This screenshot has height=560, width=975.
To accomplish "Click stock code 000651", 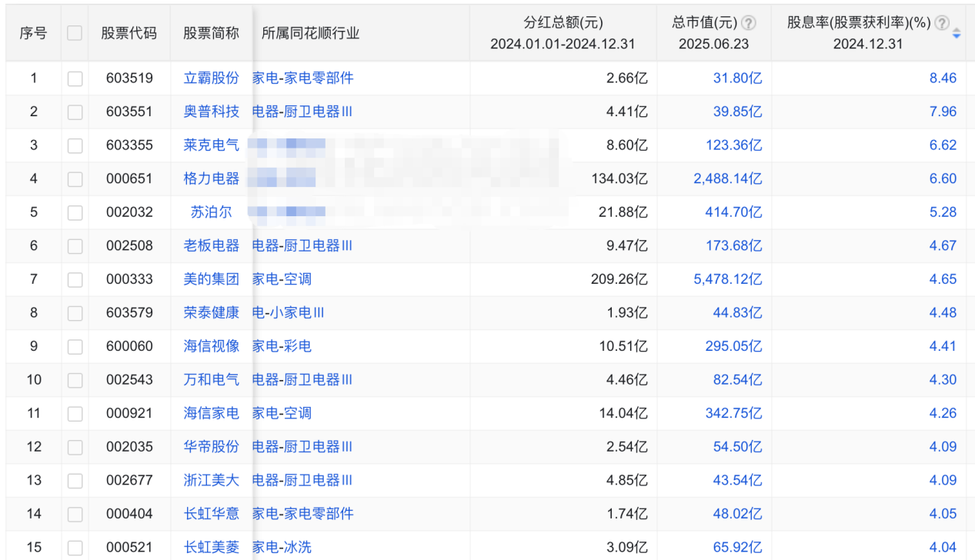I will [x=129, y=178].
